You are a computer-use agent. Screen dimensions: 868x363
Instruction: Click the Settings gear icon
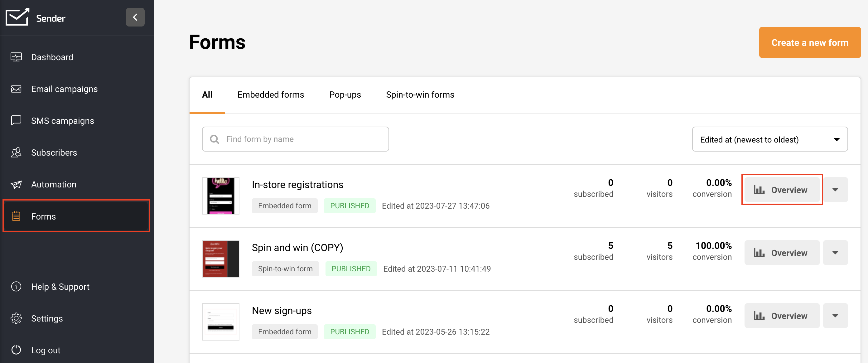pyautogui.click(x=16, y=318)
